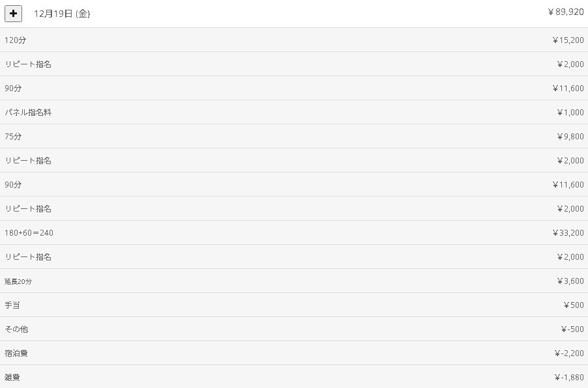Select the その他 row label
Screen dimensions: 588x388
[x=16, y=329]
